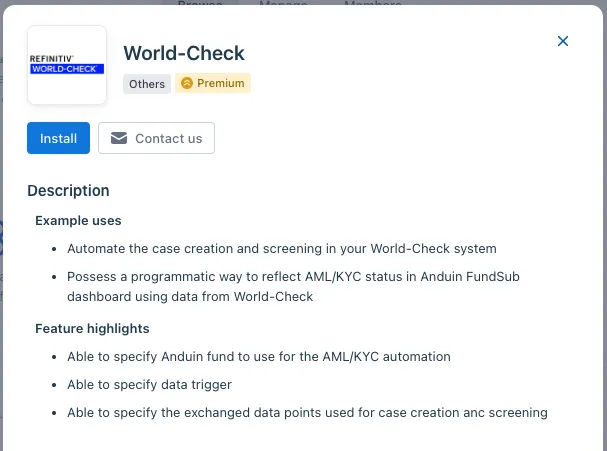Close the World-Check dialog
Image resolution: width=607 pixels, height=451 pixels.
coord(563,41)
